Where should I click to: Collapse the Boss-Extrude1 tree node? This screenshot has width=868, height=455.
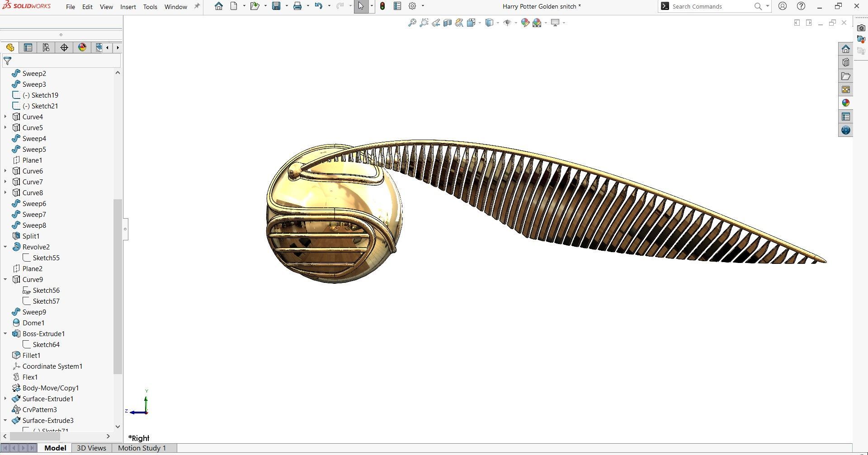click(x=5, y=333)
